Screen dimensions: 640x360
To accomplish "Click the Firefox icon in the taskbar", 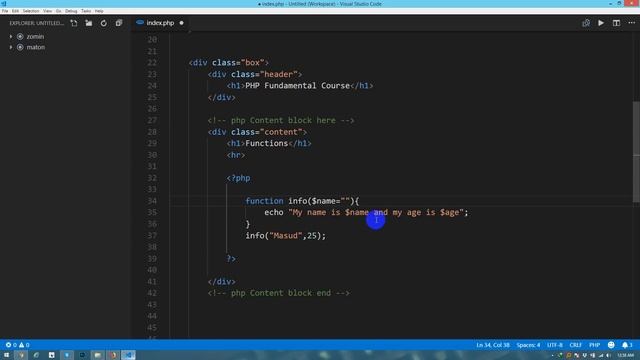I will [113, 355].
